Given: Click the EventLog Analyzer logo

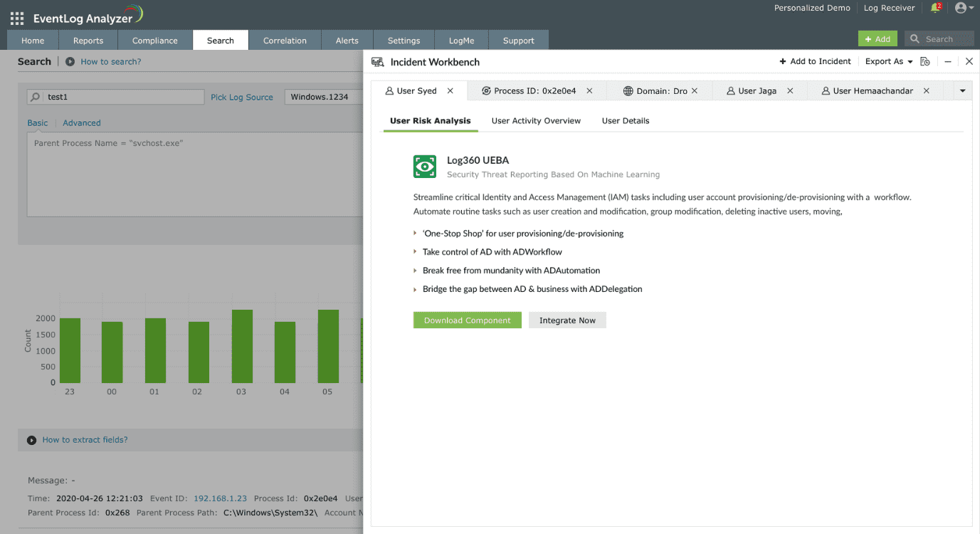Looking at the screenshot, I should (x=88, y=16).
